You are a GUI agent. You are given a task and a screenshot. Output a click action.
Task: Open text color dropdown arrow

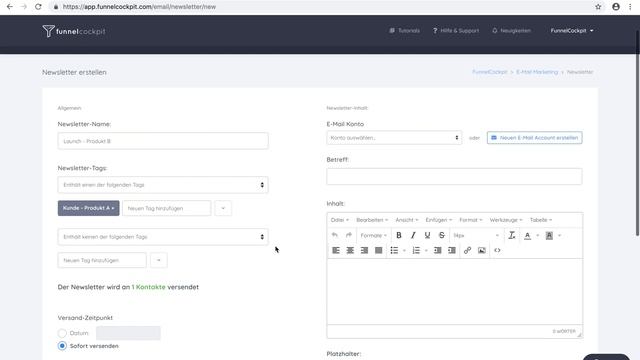538,236
